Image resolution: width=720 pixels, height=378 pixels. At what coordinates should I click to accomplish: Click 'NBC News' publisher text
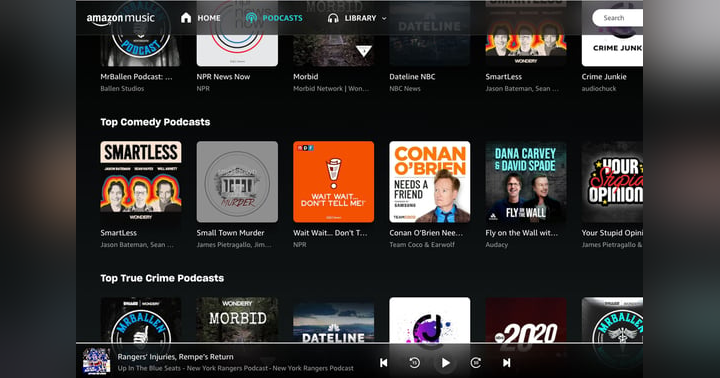coord(405,89)
